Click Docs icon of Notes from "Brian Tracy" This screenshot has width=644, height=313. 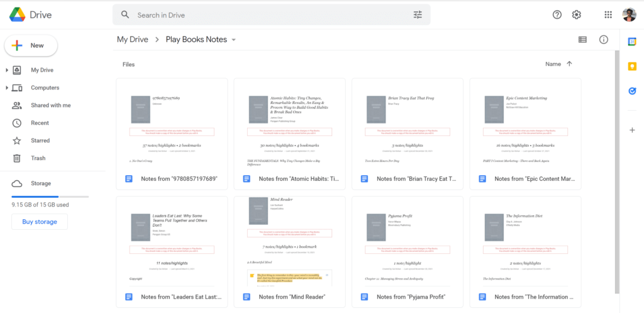tap(365, 179)
